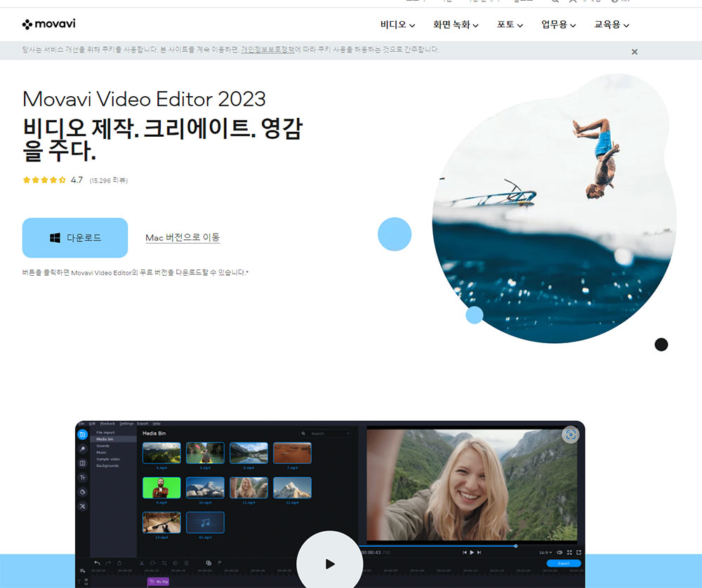Select the 5.mp4 kayak thumbnail
The height and width of the screenshot is (588, 702).
click(205, 453)
